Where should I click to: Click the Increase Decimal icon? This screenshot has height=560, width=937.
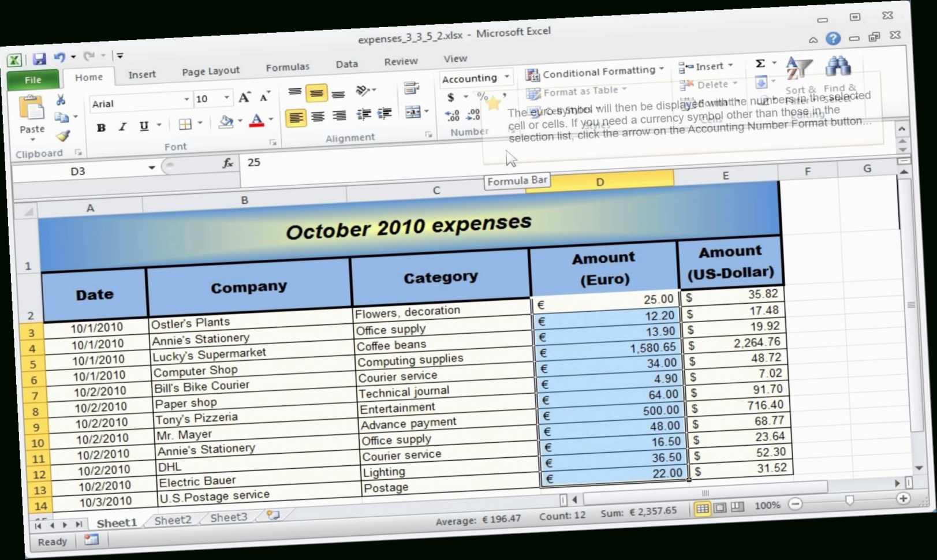coord(453,115)
